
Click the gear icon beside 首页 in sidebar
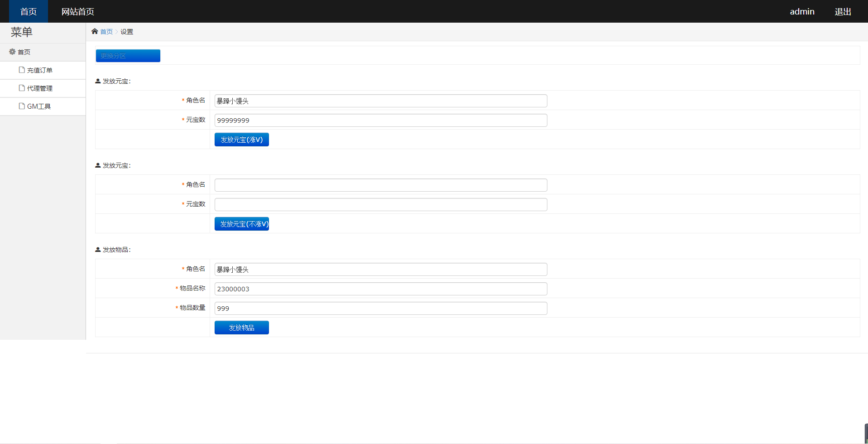click(12, 52)
